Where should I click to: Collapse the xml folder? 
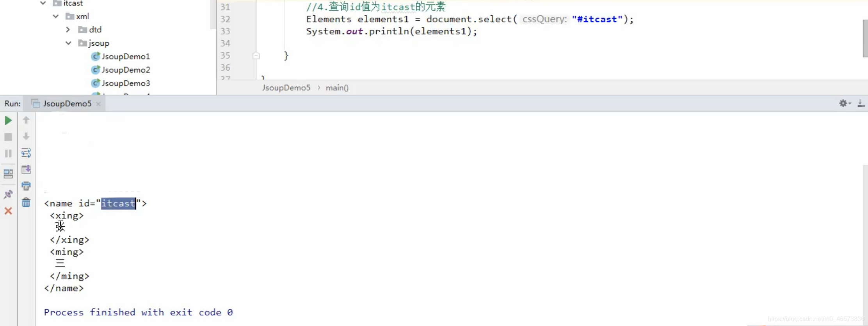56,16
